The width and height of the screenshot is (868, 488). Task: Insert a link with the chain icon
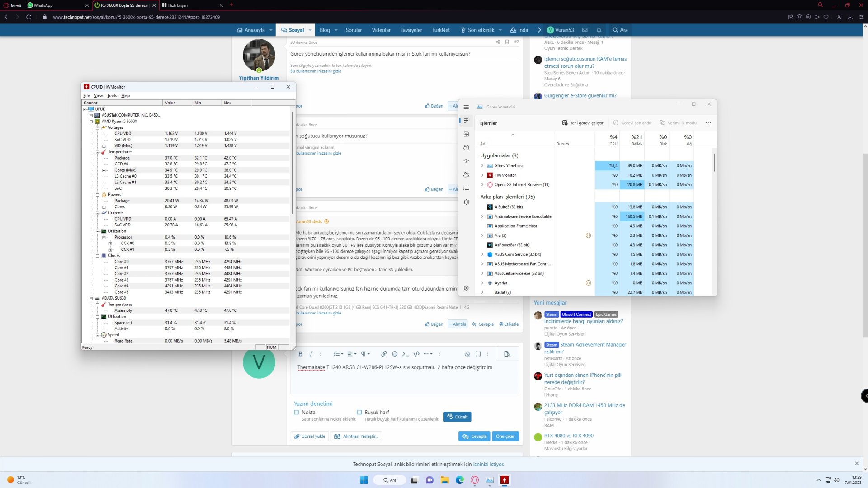point(383,354)
